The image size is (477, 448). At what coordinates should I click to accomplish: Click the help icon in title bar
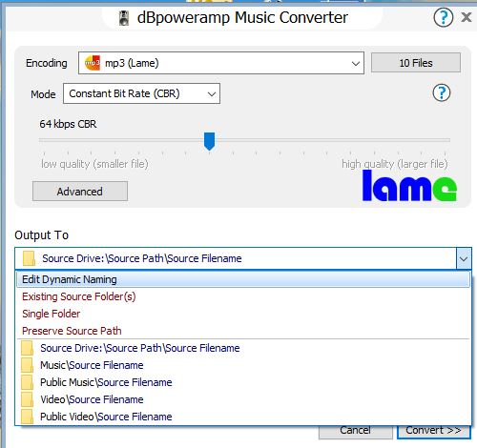tap(444, 17)
